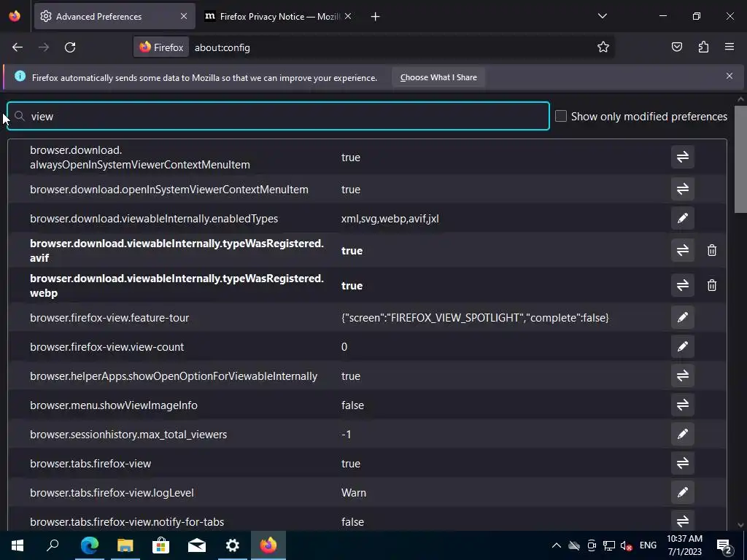
Task: Open Windows Start menu
Action: click(18, 545)
